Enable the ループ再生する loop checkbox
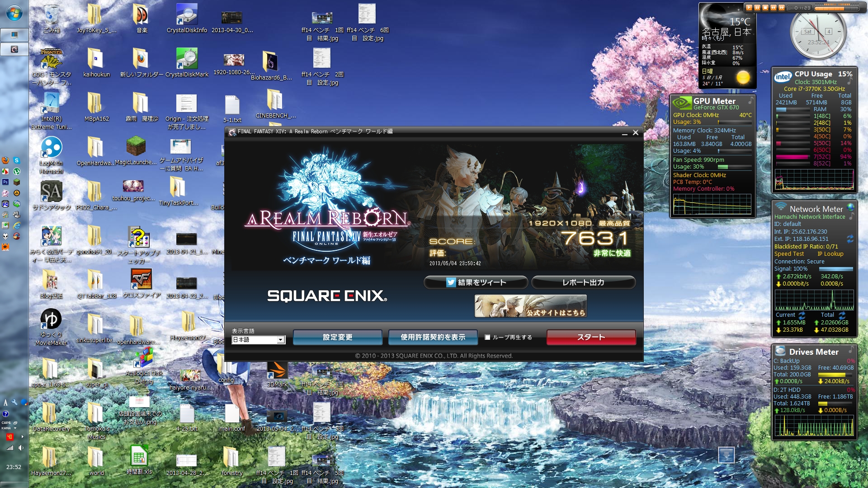Viewport: 868px width, 488px height. pos(487,337)
